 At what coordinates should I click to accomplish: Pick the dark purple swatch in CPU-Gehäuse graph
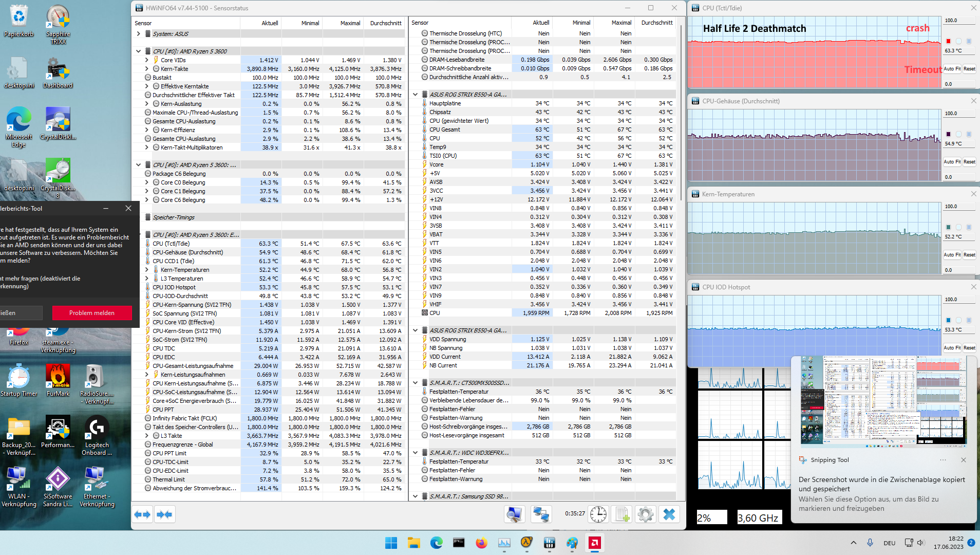pos(948,134)
